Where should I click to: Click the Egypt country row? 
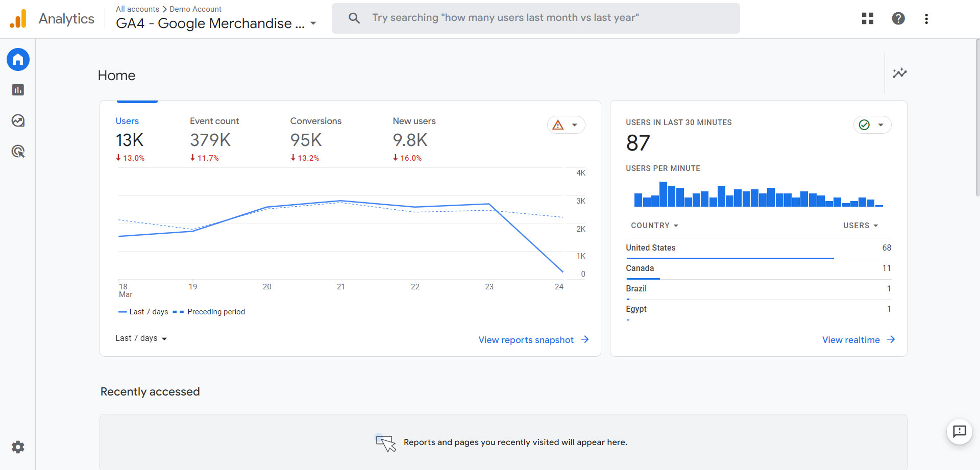click(758, 310)
